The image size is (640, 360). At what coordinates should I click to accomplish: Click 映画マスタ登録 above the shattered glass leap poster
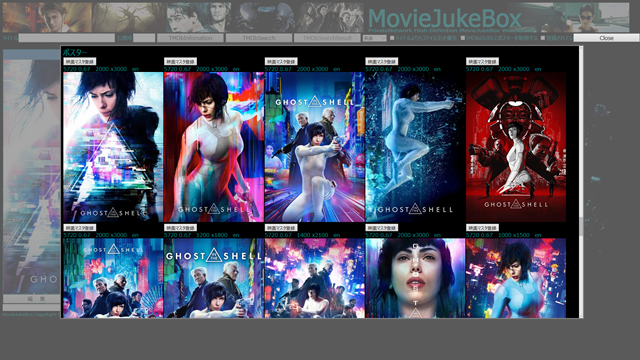coord(382,62)
